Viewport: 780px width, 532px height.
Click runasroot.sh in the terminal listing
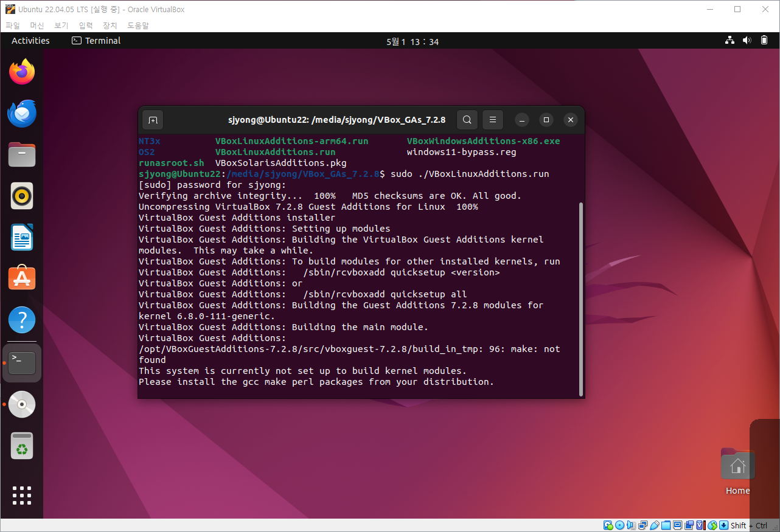pyautogui.click(x=172, y=163)
